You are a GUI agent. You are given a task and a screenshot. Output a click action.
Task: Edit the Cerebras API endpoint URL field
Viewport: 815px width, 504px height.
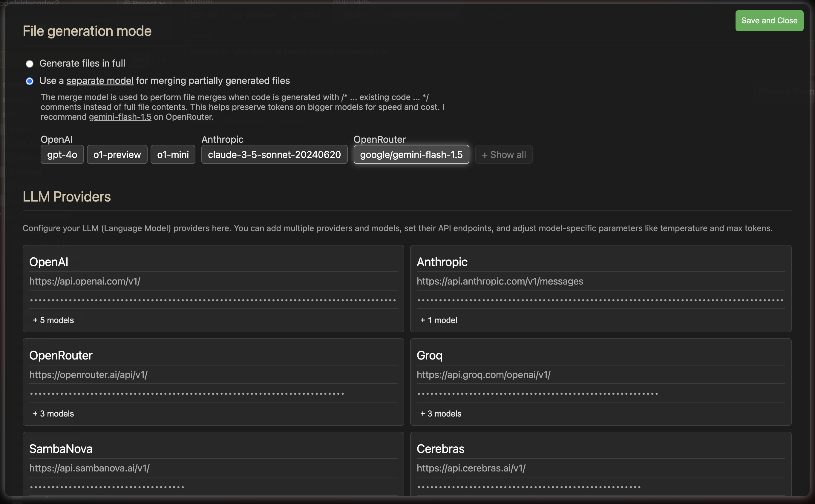(600, 468)
